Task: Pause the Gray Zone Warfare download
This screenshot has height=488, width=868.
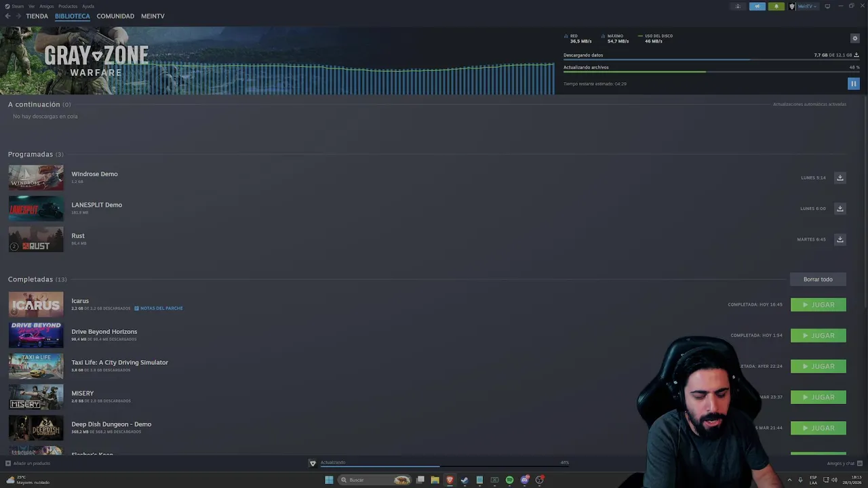Action: tap(853, 83)
